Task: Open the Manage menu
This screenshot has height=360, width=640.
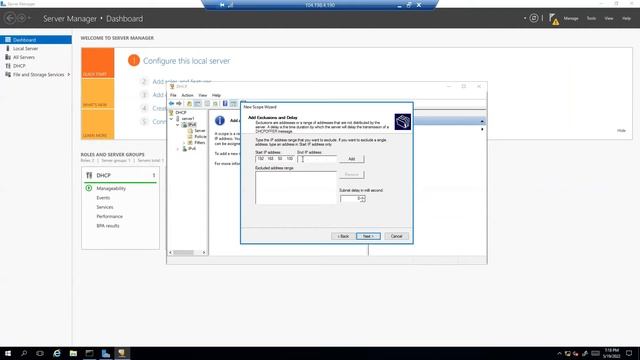Action: click(x=571, y=18)
